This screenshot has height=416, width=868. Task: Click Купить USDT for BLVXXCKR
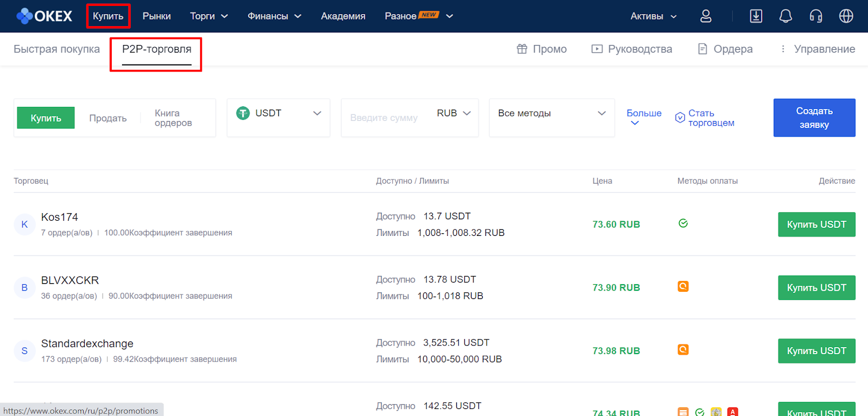(816, 287)
